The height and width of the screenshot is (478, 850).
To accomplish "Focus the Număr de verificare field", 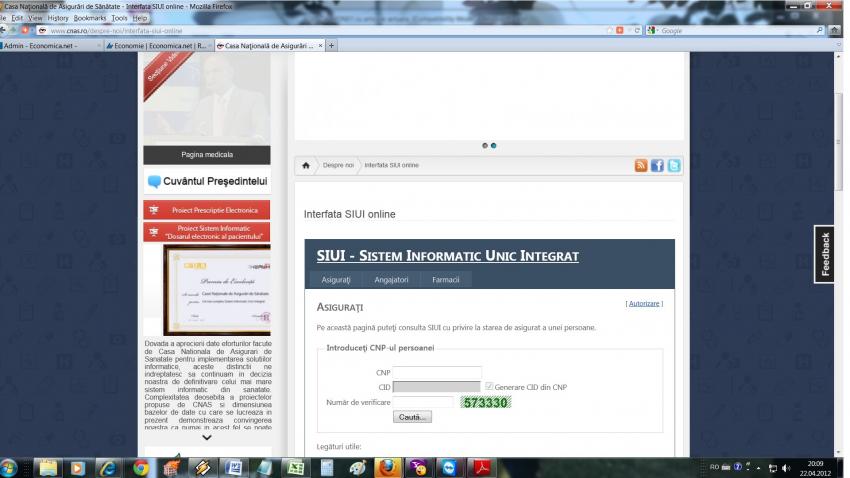I will click(423, 402).
